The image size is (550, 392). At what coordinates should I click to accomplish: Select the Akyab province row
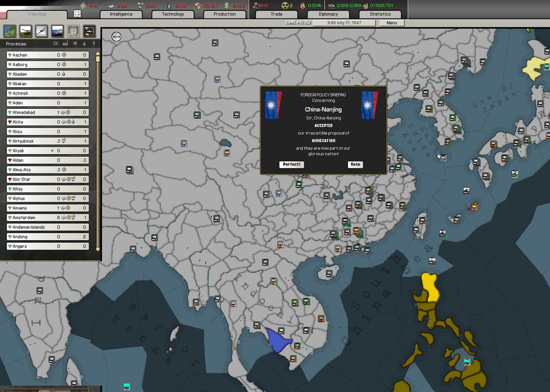48,150
